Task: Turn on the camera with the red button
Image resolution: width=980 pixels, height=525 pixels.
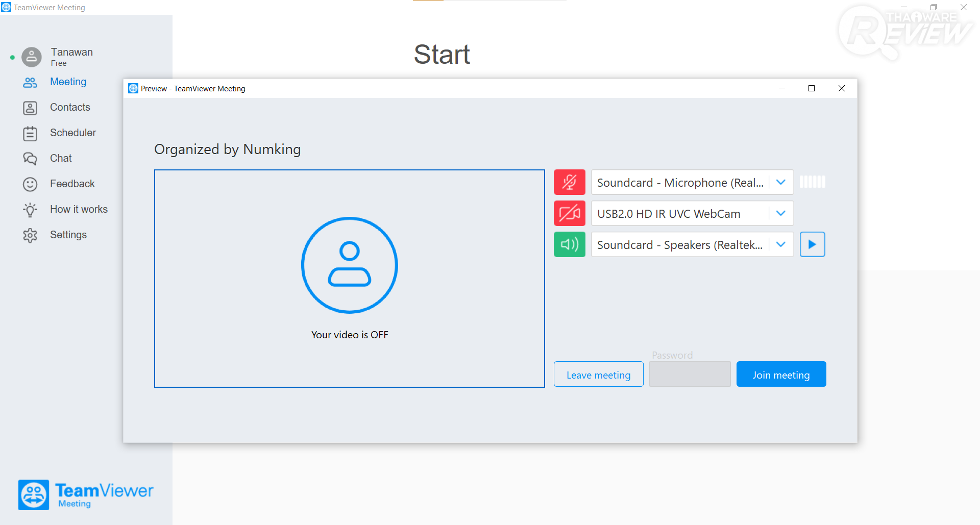Action: (x=570, y=213)
